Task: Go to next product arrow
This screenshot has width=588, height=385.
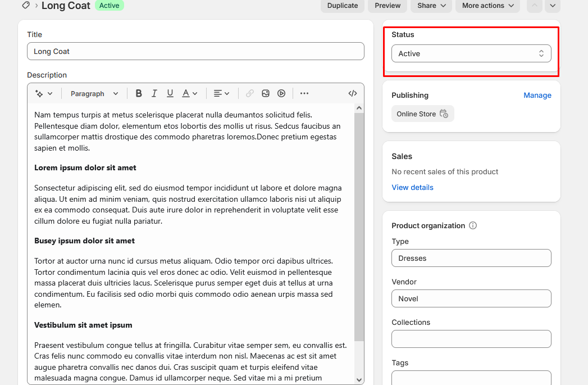Action: [x=553, y=6]
